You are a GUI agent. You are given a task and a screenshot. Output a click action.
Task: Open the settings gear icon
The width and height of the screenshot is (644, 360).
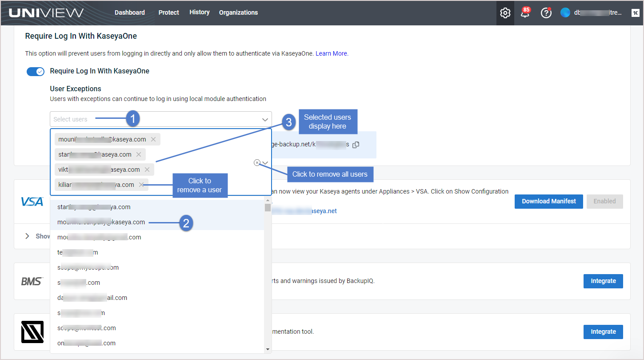pos(505,13)
